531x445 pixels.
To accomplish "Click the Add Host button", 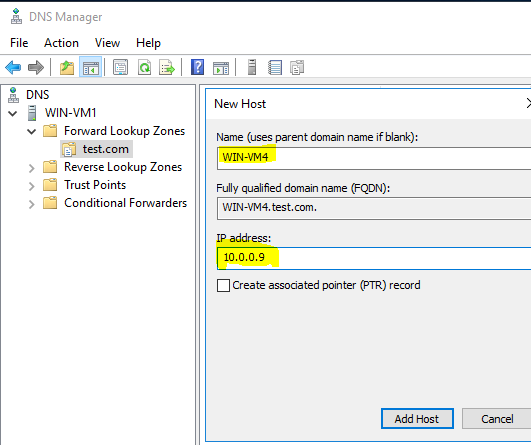I will [x=417, y=419].
